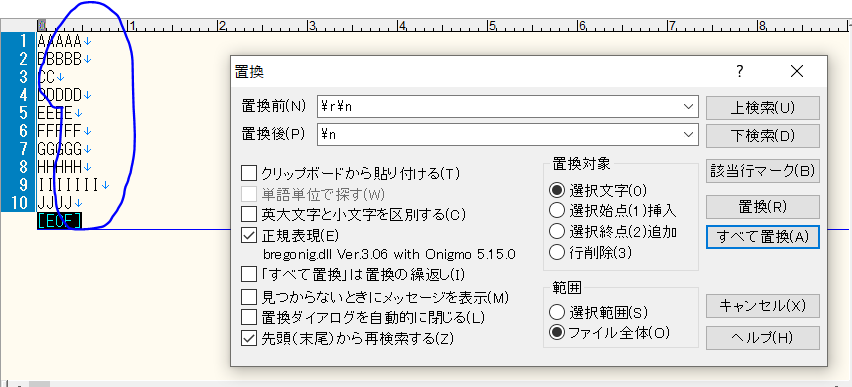Set range to ファイル全体(O)
Image resolution: width=852 pixels, height=387 pixels.
pos(557,333)
